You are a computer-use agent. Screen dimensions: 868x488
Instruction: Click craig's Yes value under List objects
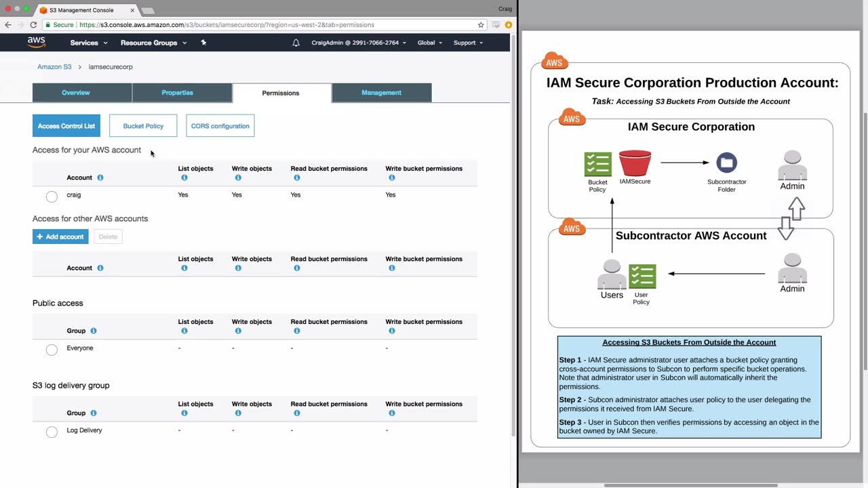[183, 195]
